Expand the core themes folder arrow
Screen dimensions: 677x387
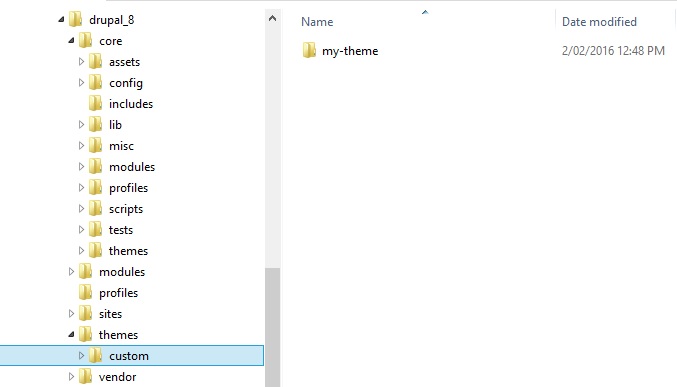[x=81, y=251]
